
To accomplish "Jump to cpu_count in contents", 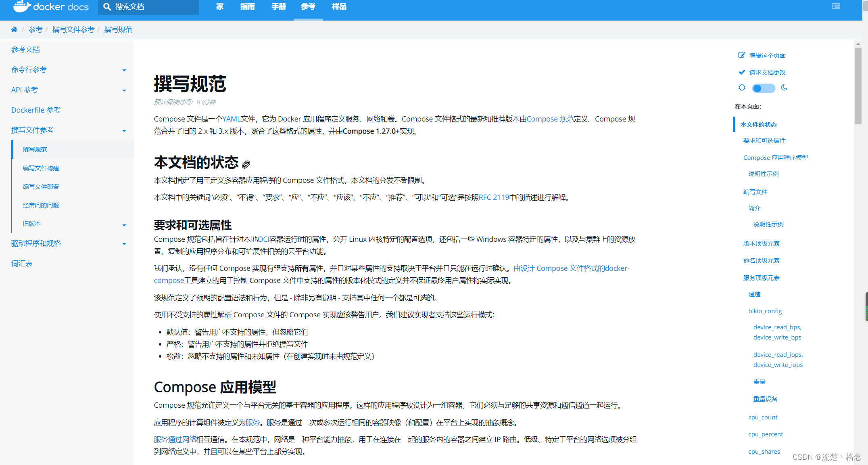I will pyautogui.click(x=763, y=417).
